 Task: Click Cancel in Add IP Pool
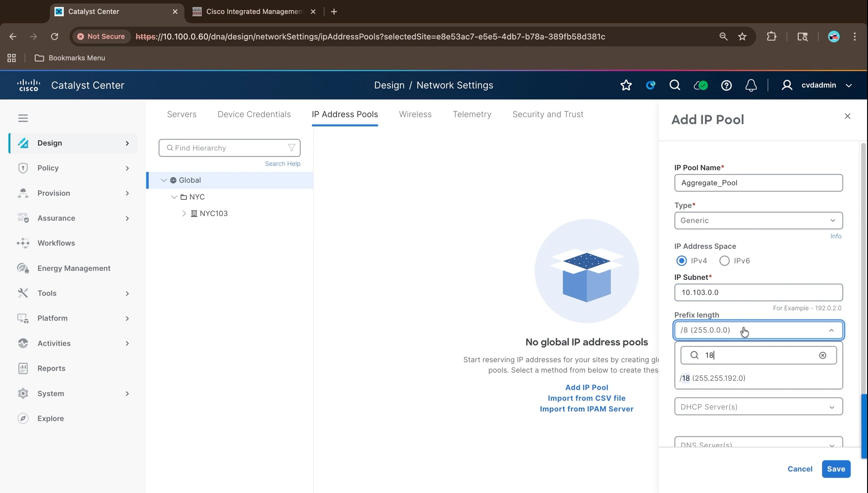(800, 469)
